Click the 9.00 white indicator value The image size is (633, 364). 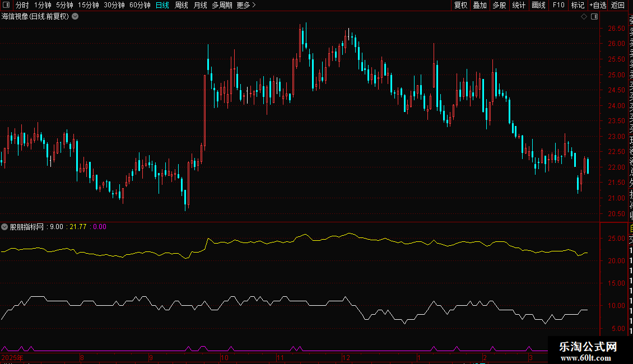(57, 227)
